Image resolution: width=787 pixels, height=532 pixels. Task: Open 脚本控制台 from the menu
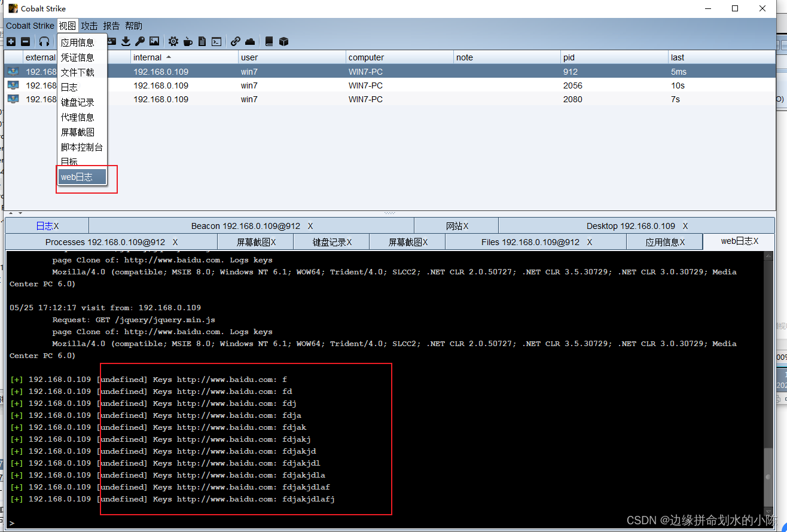click(x=82, y=147)
